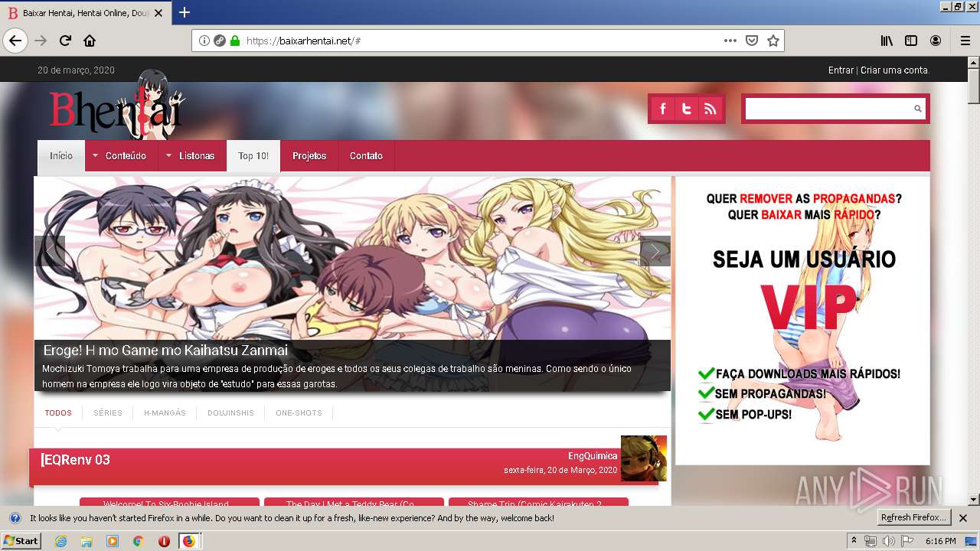Open Internet Explorer from the taskbar
This screenshot has width=980, height=551.
[x=60, y=541]
